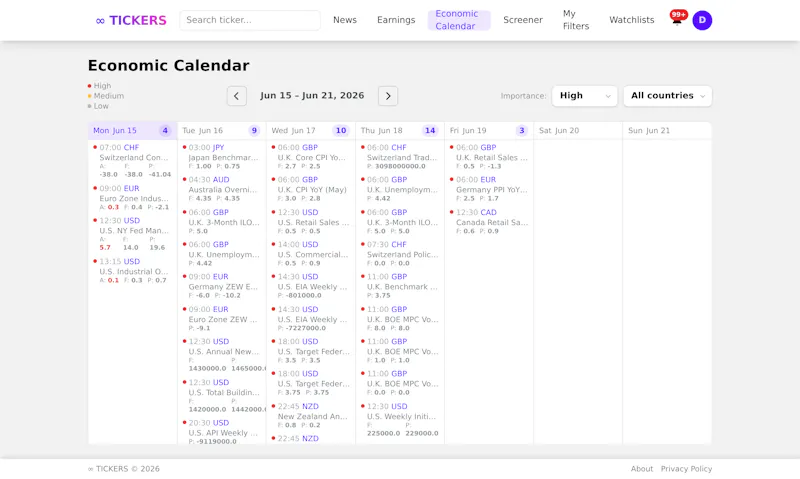Select the Sat Jun 20 column header

click(578, 131)
